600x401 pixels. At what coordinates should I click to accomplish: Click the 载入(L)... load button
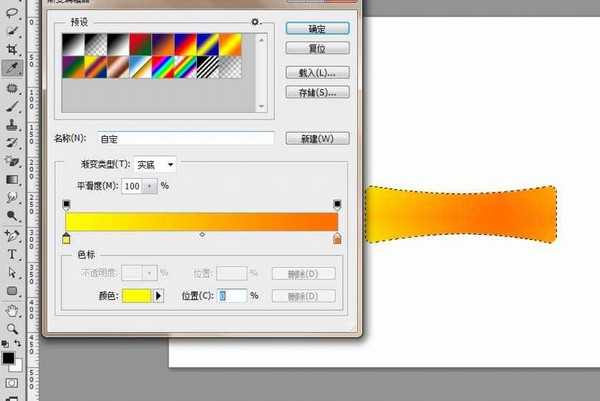tap(316, 73)
